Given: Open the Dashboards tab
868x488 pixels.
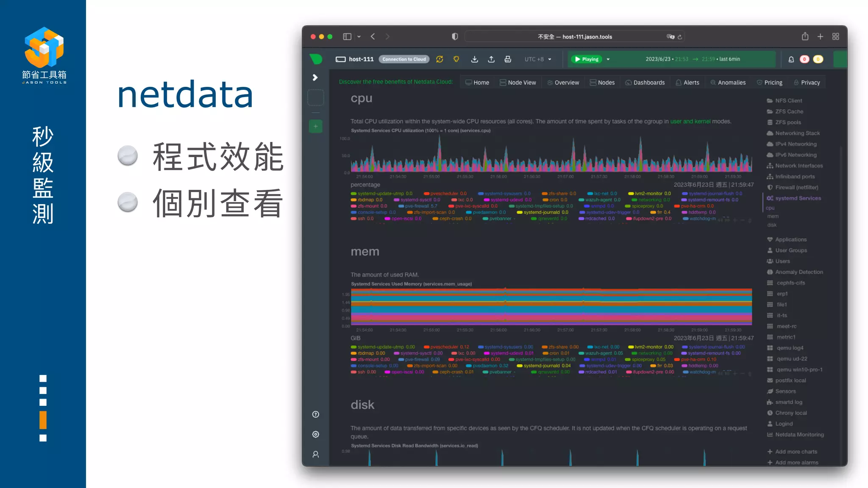Looking at the screenshot, I should (x=645, y=83).
